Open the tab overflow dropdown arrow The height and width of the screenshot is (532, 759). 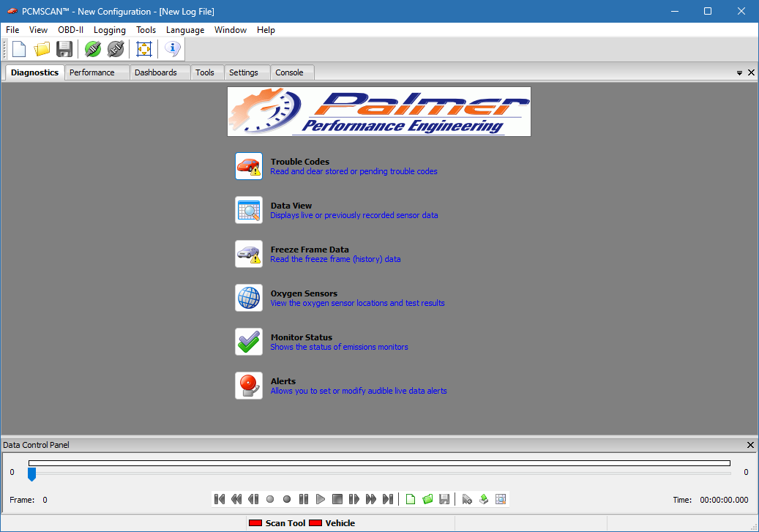click(x=739, y=72)
